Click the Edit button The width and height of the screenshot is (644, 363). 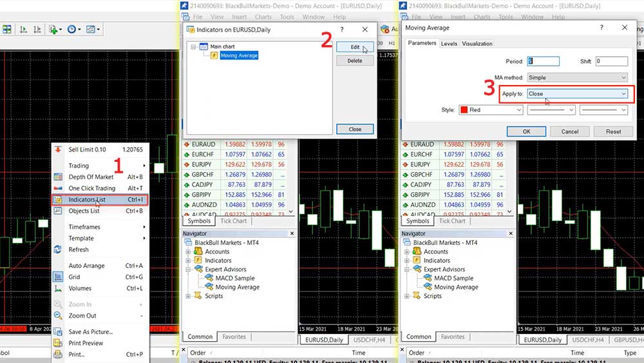pos(355,47)
